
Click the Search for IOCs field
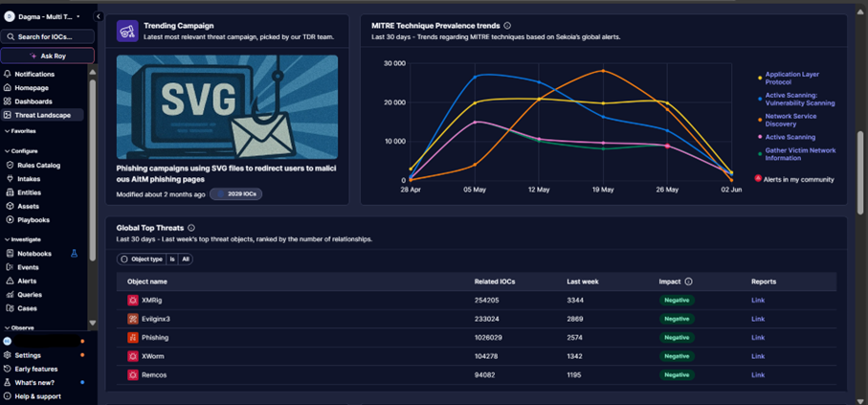click(x=48, y=37)
